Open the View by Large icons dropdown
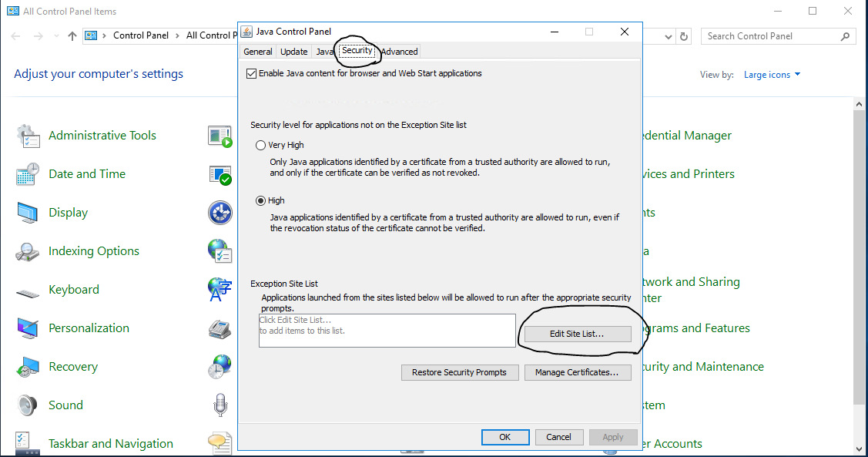Image resolution: width=868 pixels, height=457 pixels. click(772, 75)
